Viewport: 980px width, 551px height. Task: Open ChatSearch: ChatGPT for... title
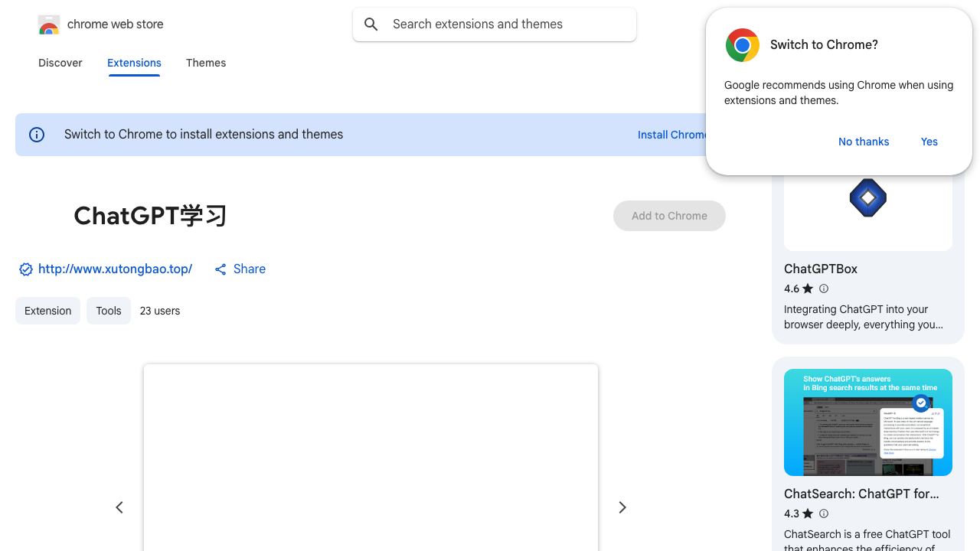[x=861, y=494]
